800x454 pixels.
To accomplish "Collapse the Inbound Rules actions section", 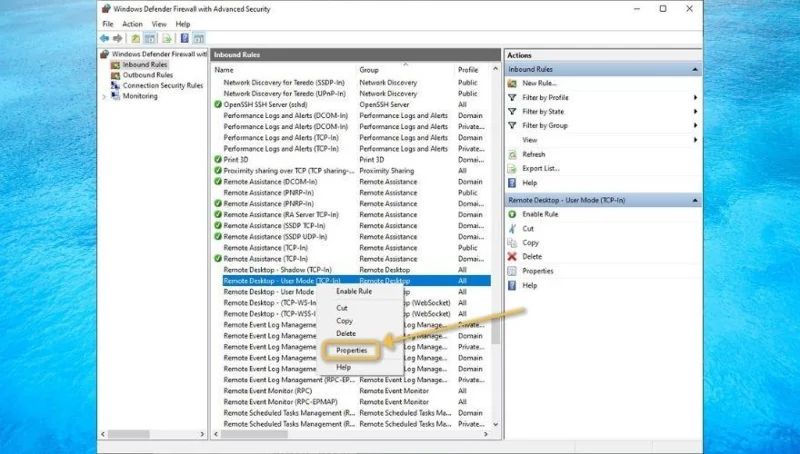I will tap(694, 69).
